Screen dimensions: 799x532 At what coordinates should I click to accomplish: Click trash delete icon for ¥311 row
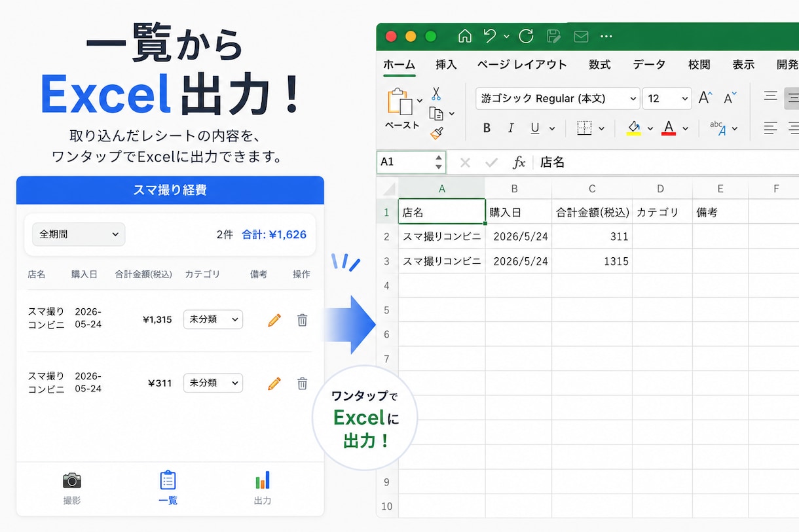click(302, 383)
